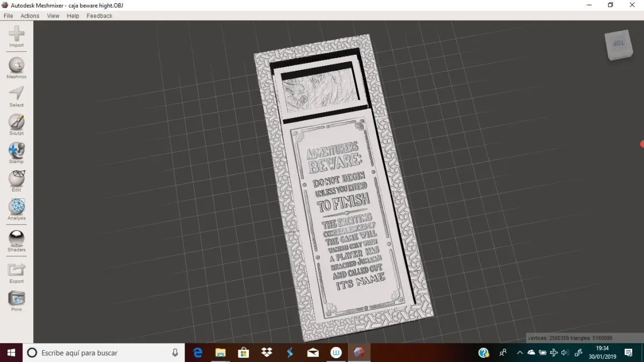The image size is (644, 362).
Task: Open the People icon in taskbar
Action: click(503, 352)
